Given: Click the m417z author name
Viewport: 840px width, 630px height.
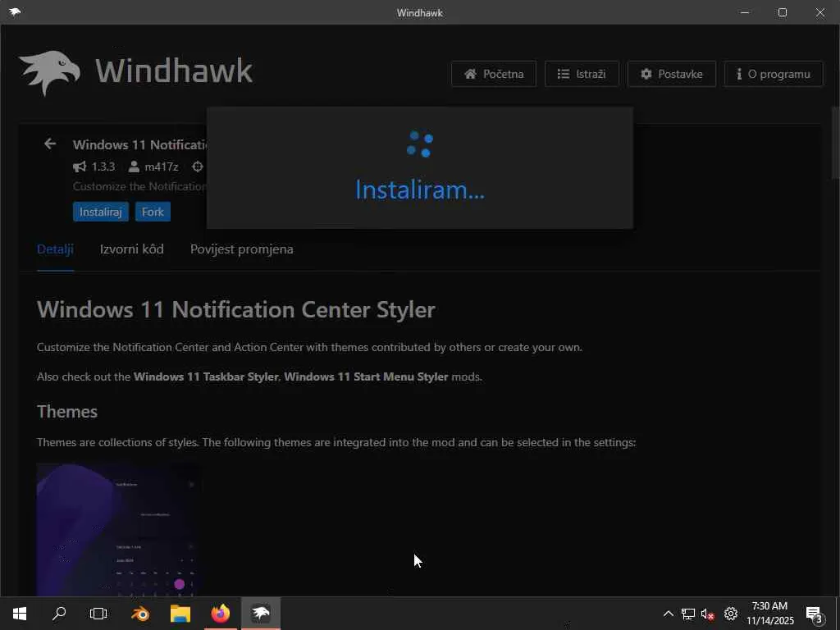Looking at the screenshot, I should (x=162, y=167).
